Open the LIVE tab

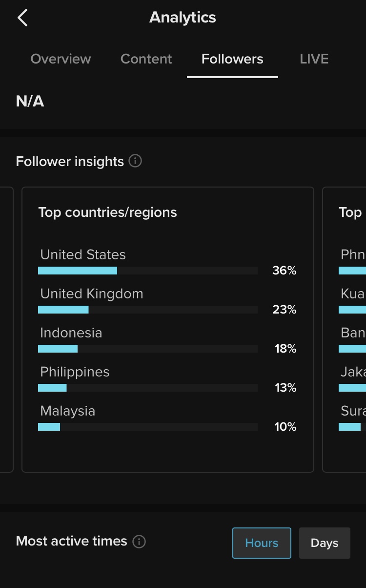click(x=314, y=59)
